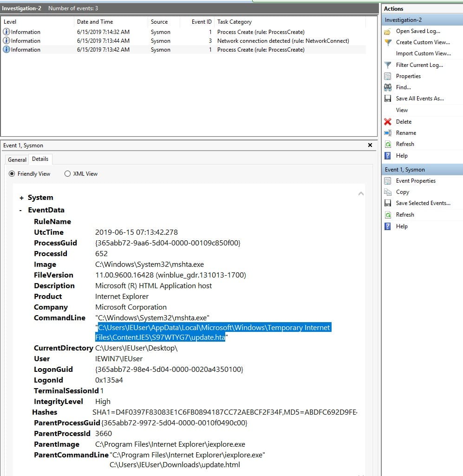Select the 7:14:32 AM Process Create event row
The width and height of the screenshot is (463, 476).
[x=183, y=32]
